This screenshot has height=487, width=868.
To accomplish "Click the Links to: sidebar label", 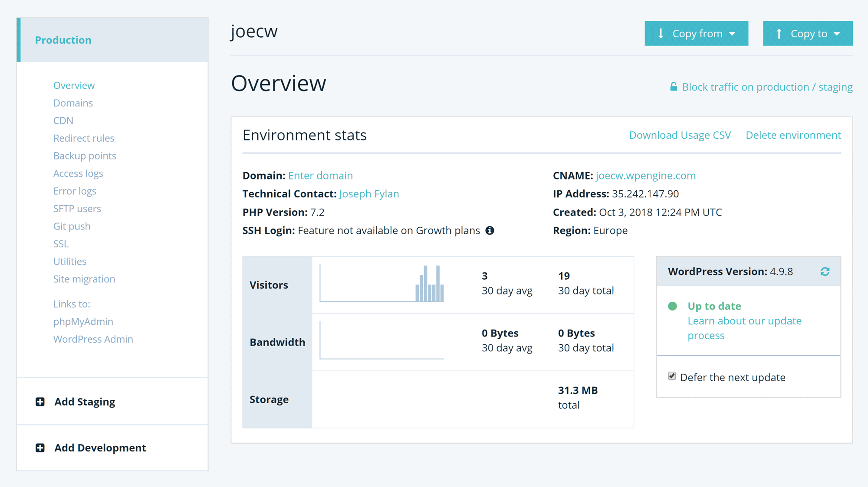I will click(x=72, y=304).
